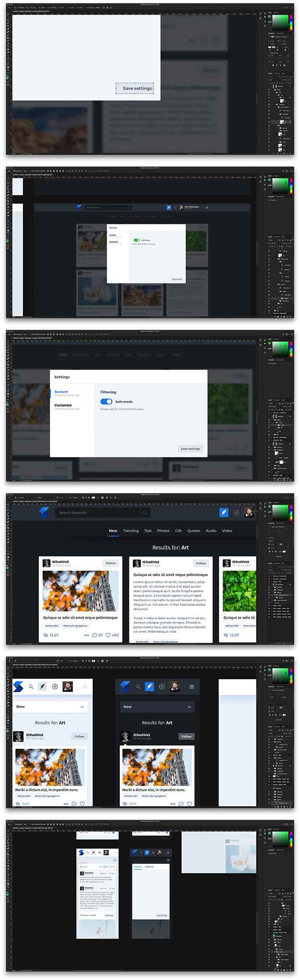Viewport: 300px width, 980px height.
Task: Click search magnifier in the dark mobile header
Action: (138, 687)
